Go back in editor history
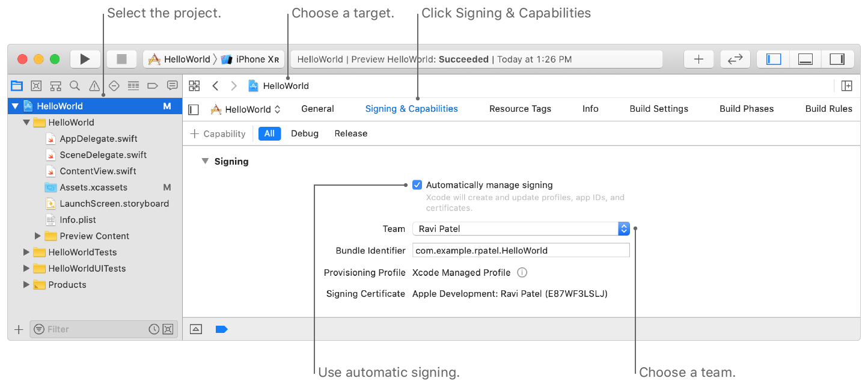868x387 pixels. click(215, 86)
